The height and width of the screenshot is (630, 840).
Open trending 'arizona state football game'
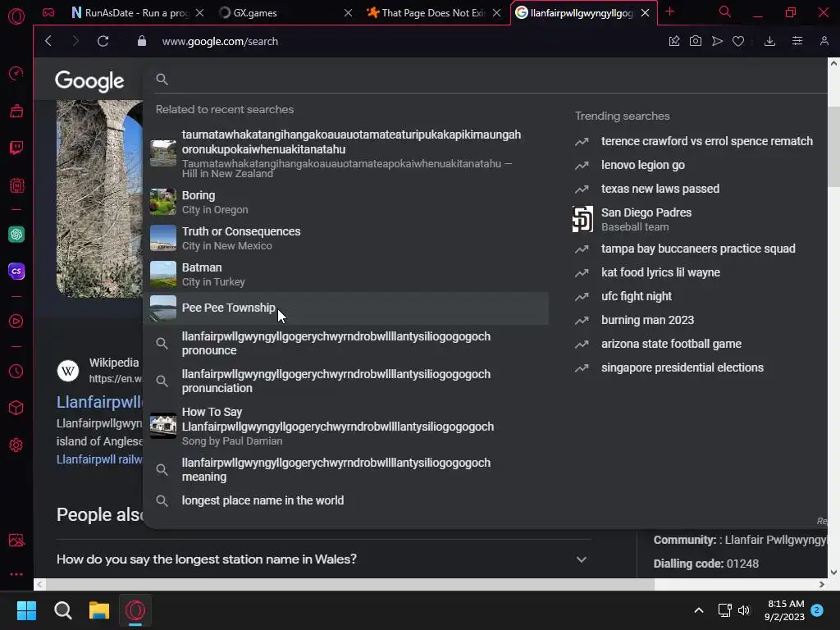[671, 344]
